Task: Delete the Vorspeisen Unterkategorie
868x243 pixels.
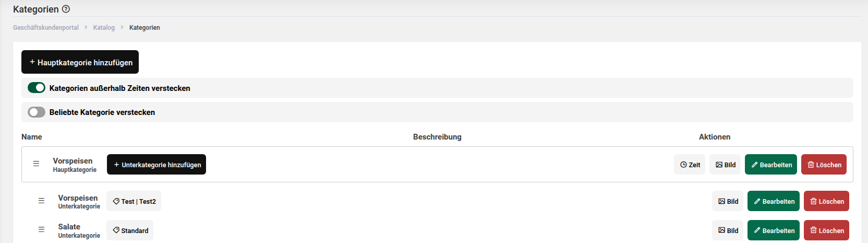Action: pos(826,201)
